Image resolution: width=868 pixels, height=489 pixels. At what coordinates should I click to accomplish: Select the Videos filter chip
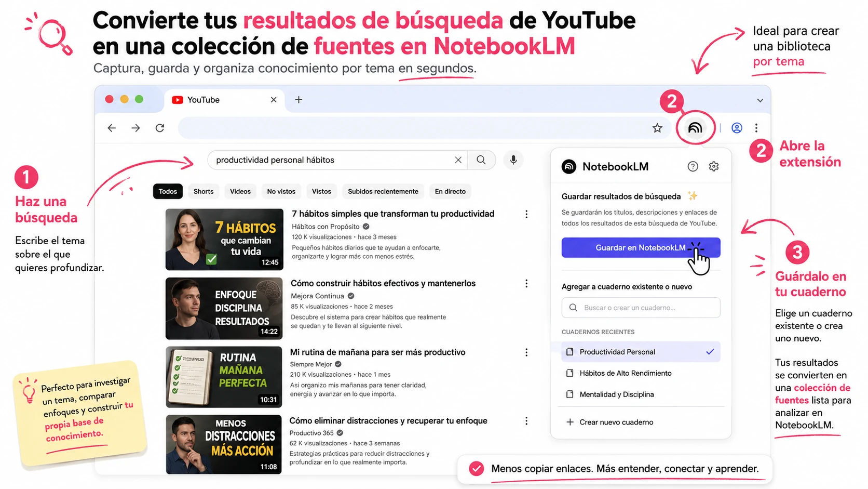(240, 191)
